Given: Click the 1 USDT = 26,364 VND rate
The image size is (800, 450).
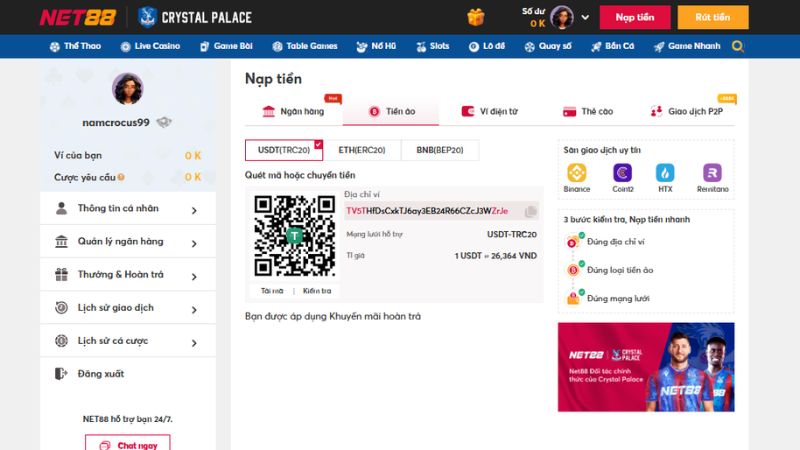Looking at the screenshot, I should [x=495, y=256].
